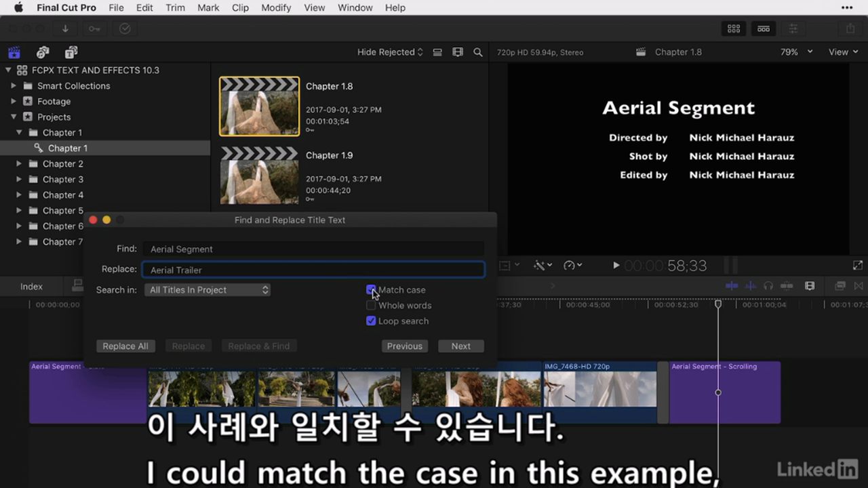Toggle viewer full screen arrows icon
Viewport: 868px width, 488px height.
(x=857, y=266)
